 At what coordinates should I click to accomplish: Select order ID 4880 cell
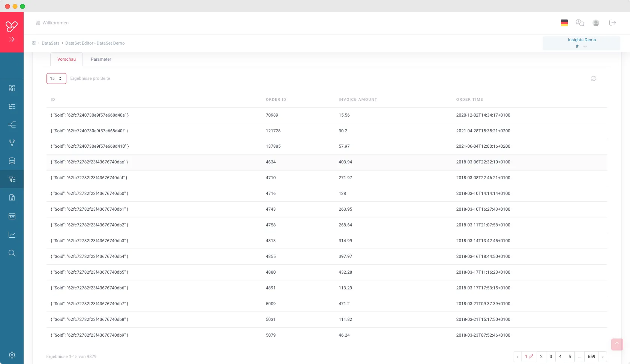(x=271, y=272)
